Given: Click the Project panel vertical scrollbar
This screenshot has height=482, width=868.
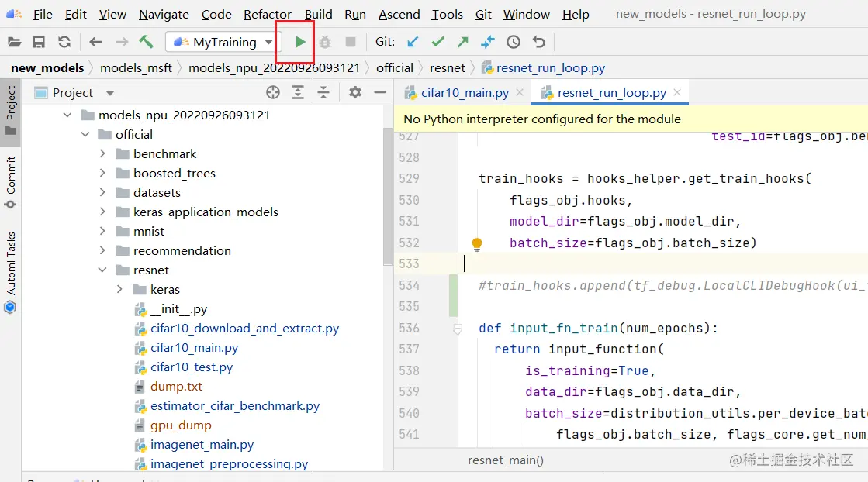Looking at the screenshot, I should (x=387, y=196).
